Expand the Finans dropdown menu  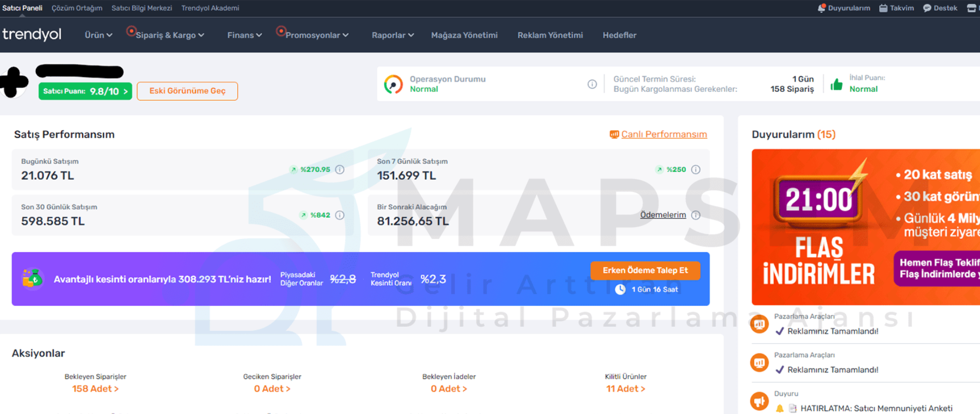tap(245, 35)
